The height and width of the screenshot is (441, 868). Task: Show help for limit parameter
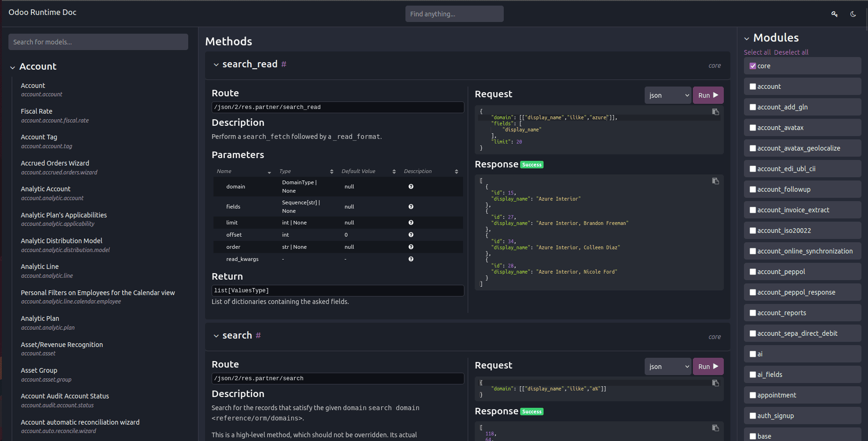pos(411,223)
